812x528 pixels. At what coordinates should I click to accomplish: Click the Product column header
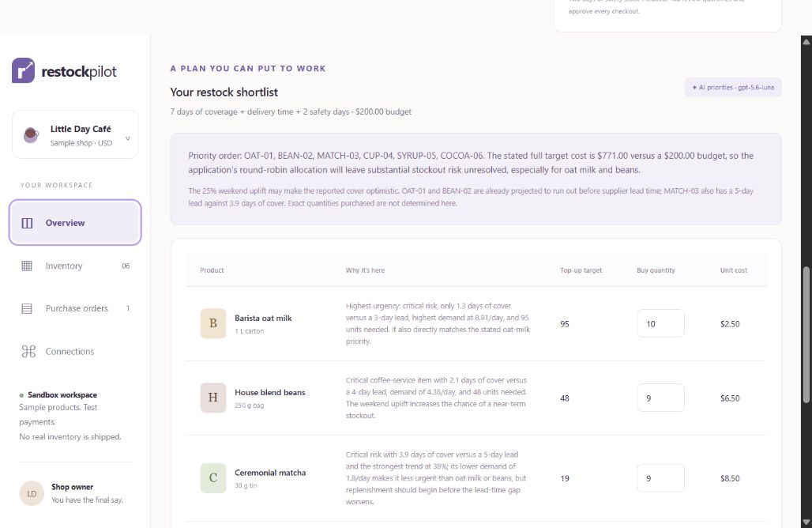212,270
